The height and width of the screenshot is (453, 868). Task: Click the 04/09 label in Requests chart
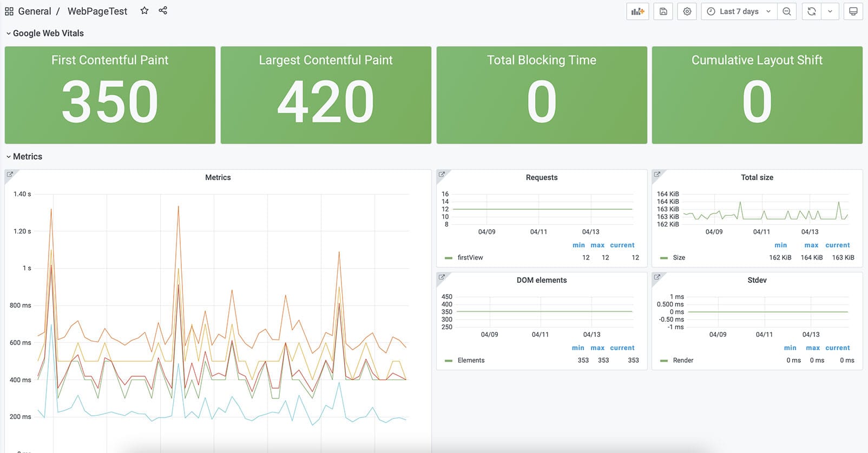click(x=486, y=232)
